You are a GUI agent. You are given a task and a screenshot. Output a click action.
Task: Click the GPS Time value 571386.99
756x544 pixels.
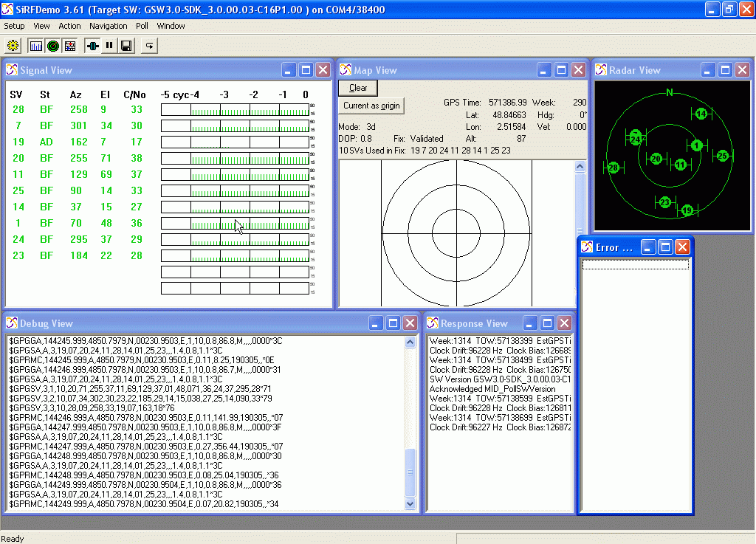(507, 103)
